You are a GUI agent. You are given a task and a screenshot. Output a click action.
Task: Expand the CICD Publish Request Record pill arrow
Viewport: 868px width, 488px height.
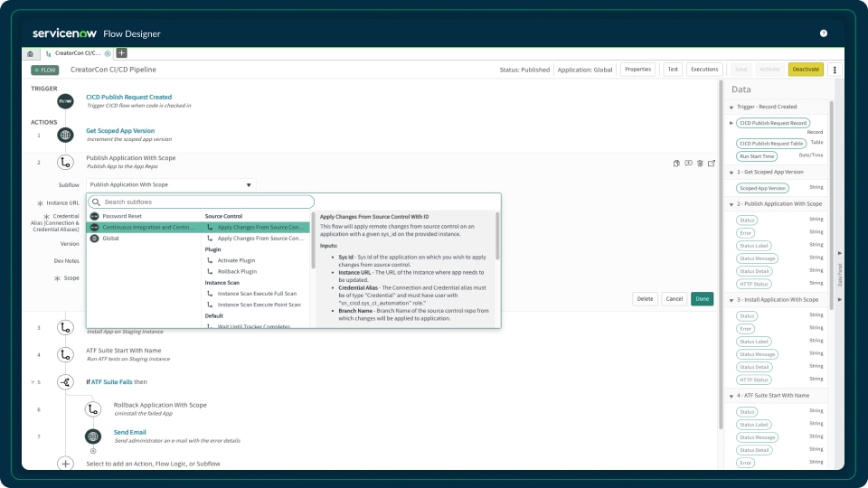pos(731,123)
